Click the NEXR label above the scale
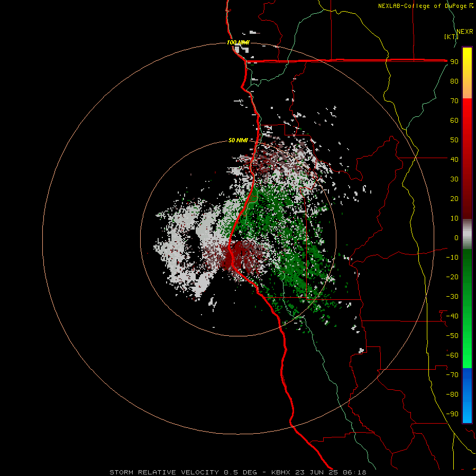 pos(464,32)
